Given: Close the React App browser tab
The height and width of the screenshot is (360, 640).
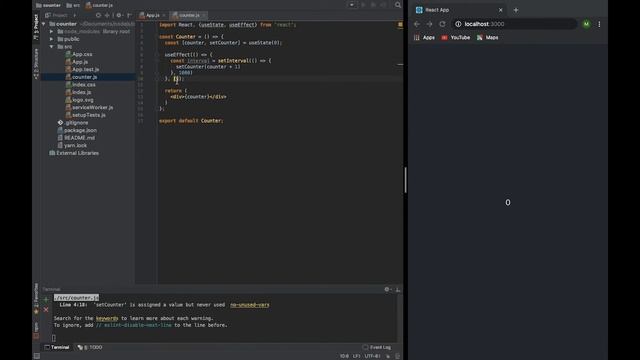Looking at the screenshot, I should [x=501, y=10].
